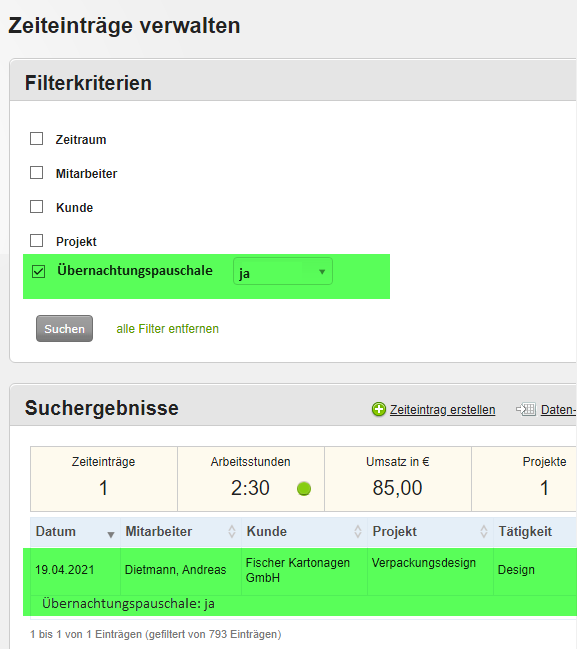
Task: Click the alle Filter entfernen link
Action: (x=167, y=329)
